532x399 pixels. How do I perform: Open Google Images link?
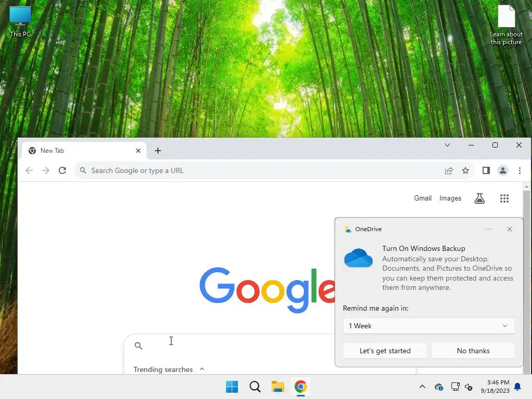[450, 198]
